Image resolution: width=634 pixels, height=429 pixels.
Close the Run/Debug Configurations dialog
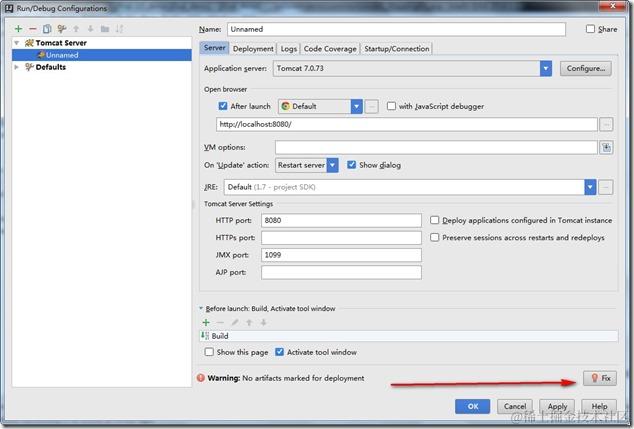coord(613,6)
